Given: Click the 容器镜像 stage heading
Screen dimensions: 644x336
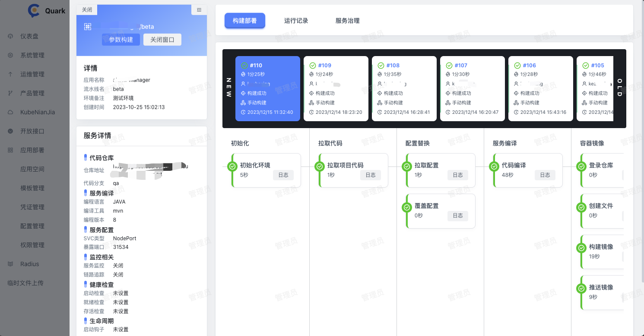Looking at the screenshot, I should pos(592,143).
